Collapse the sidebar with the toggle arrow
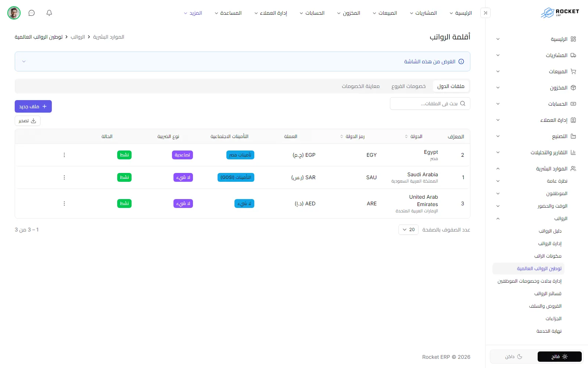This screenshot has height=368, width=588. pos(485,13)
